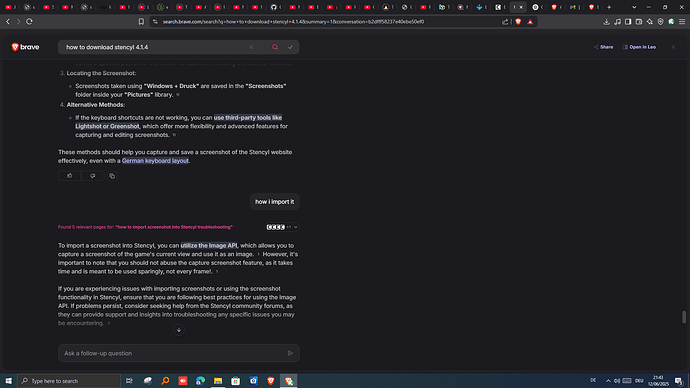Open Task View on the taskbar
The width and height of the screenshot is (690, 388).
129,381
